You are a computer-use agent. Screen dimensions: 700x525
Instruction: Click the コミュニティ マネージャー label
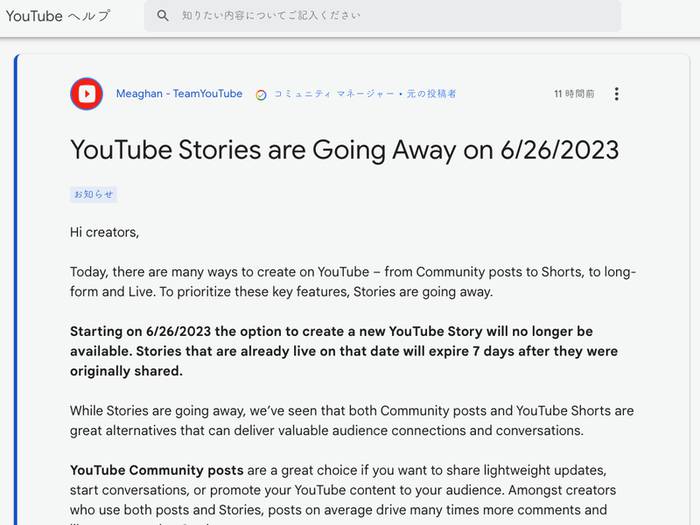[x=334, y=94]
